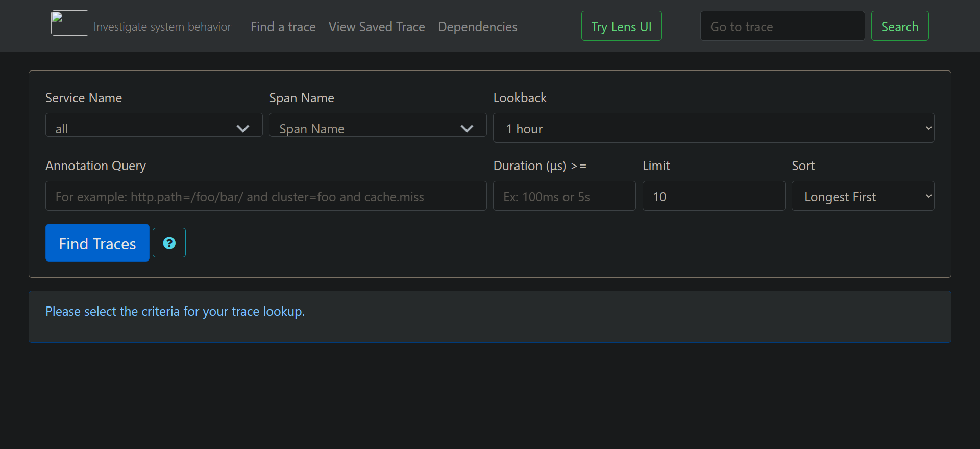Screen dimensions: 980x449
Task: Go to Find a trace page
Action: 283,27
